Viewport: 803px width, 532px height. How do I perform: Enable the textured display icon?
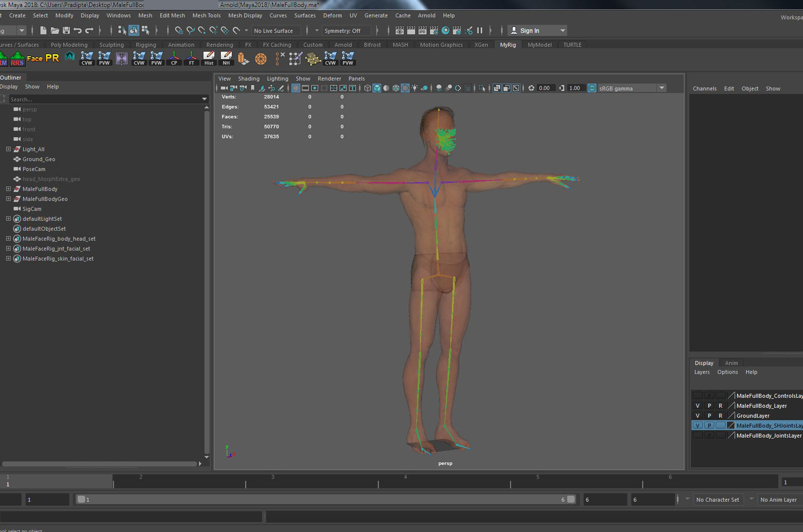pyautogui.click(x=406, y=88)
